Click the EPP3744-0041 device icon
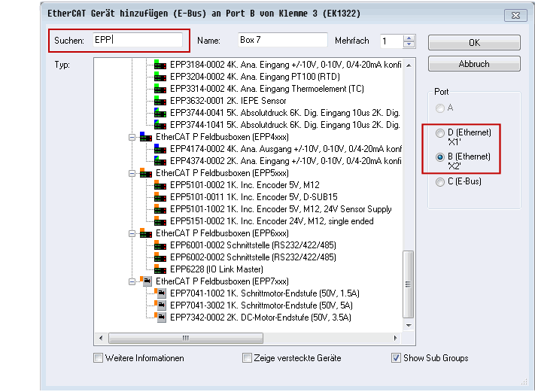Image resolution: width=535 pixels, height=392 pixels. pos(160,113)
